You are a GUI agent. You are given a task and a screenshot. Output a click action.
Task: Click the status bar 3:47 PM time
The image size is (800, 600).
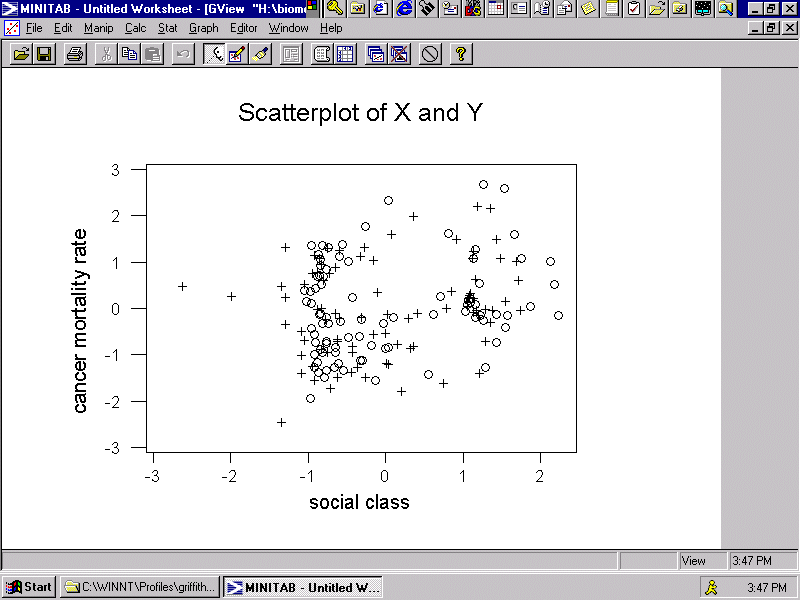point(752,561)
